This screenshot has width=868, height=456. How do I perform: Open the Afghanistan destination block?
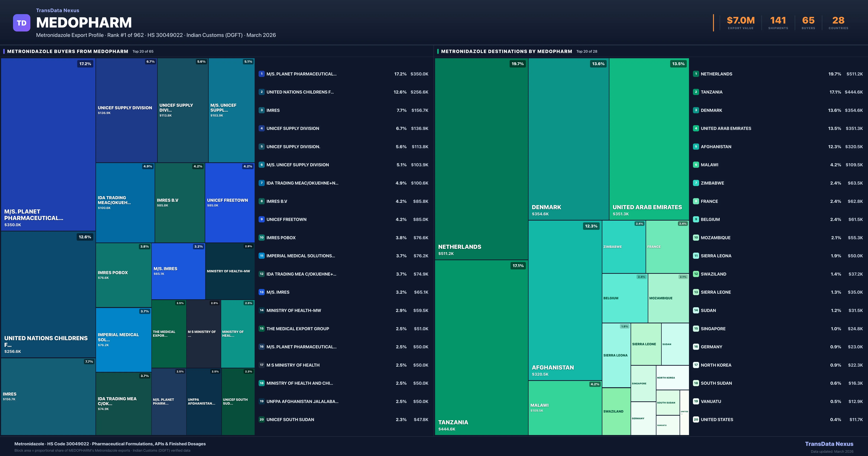565,300
